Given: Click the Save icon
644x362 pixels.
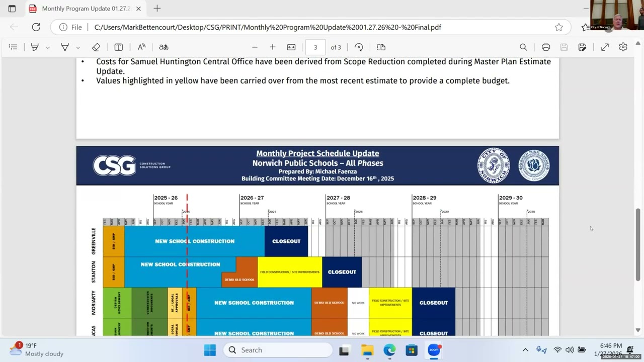Looking at the screenshot, I should coord(564,47).
